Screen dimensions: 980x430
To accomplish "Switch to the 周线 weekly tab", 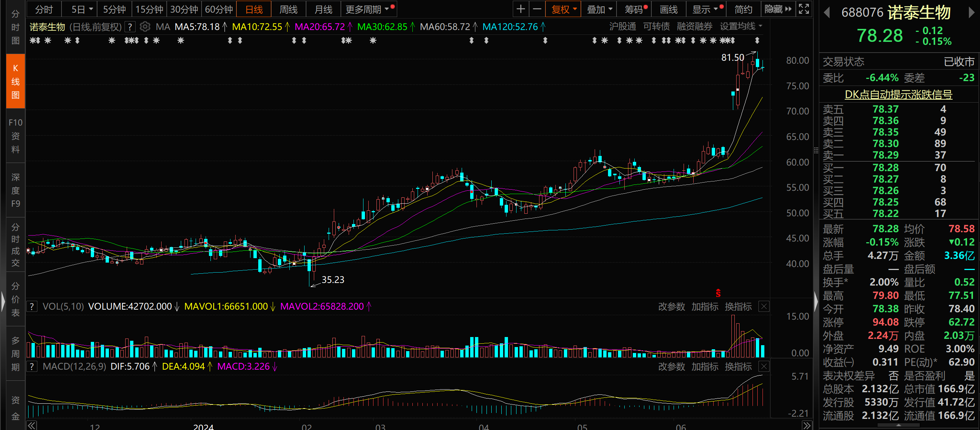I will 288,9.
